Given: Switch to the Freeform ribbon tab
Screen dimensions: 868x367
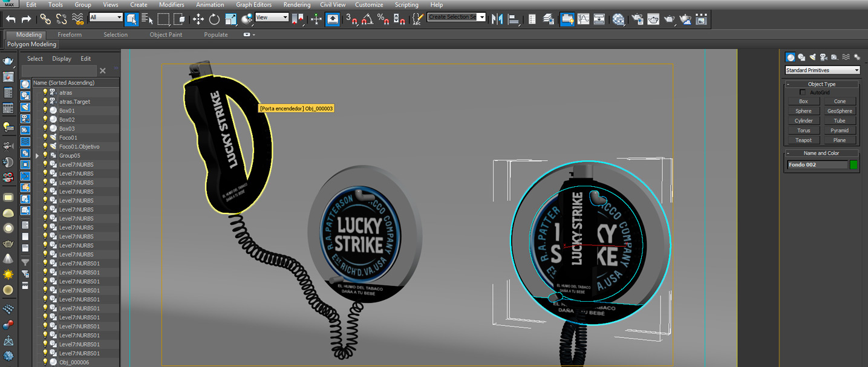Looking at the screenshot, I should point(70,34).
